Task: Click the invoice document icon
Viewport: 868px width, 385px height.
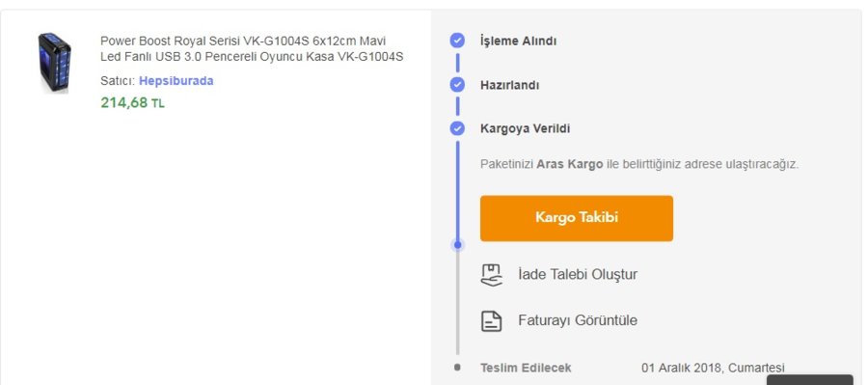Action: tap(491, 321)
